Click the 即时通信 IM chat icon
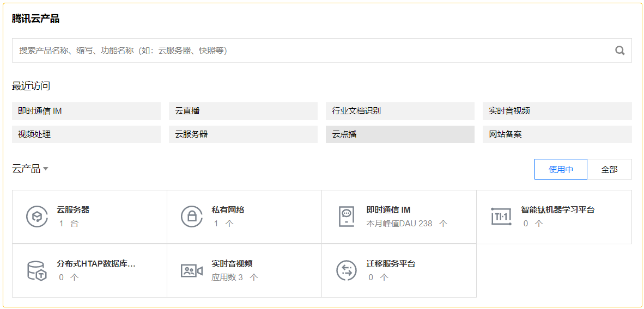Image resolution: width=644 pixels, height=309 pixels. (346, 217)
